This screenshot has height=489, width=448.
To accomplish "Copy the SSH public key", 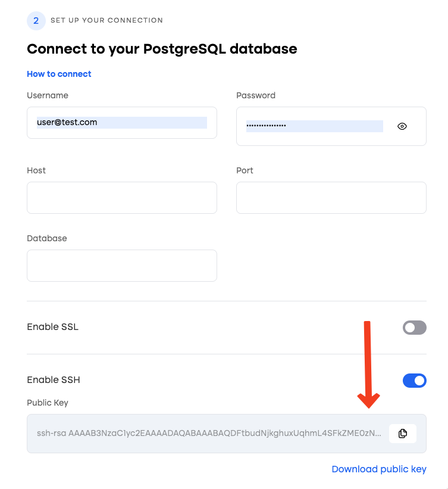I will [x=403, y=434].
